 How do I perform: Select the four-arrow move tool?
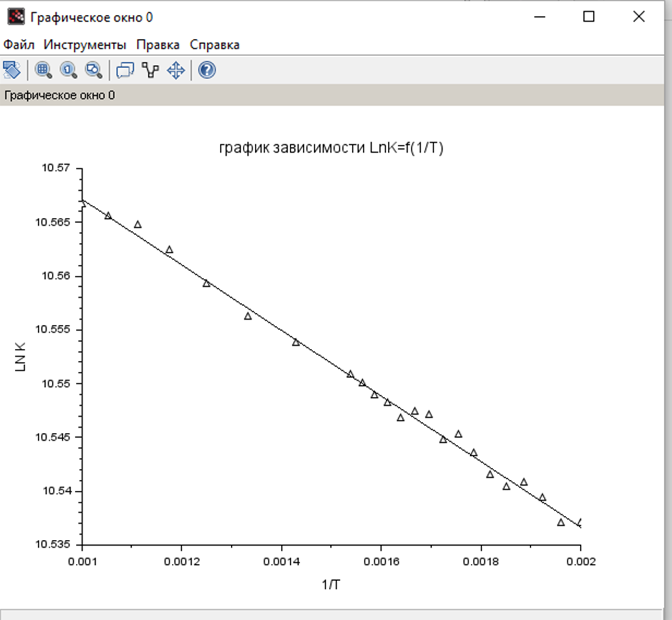[176, 70]
